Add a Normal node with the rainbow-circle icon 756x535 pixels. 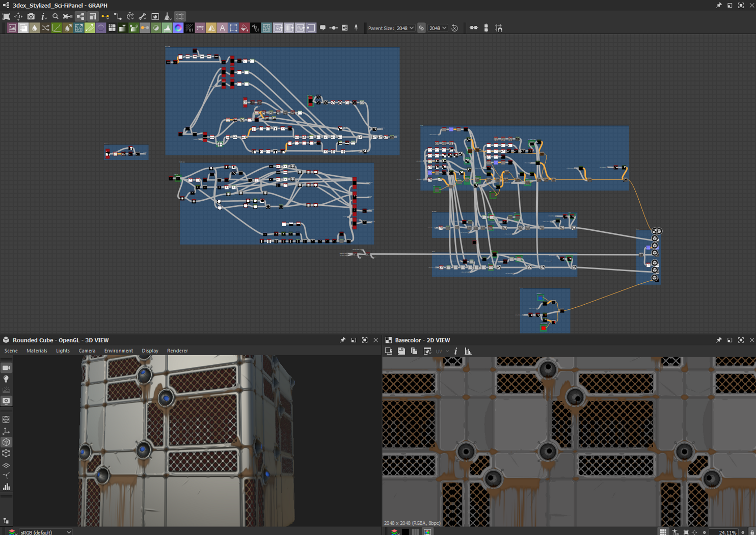coord(178,28)
